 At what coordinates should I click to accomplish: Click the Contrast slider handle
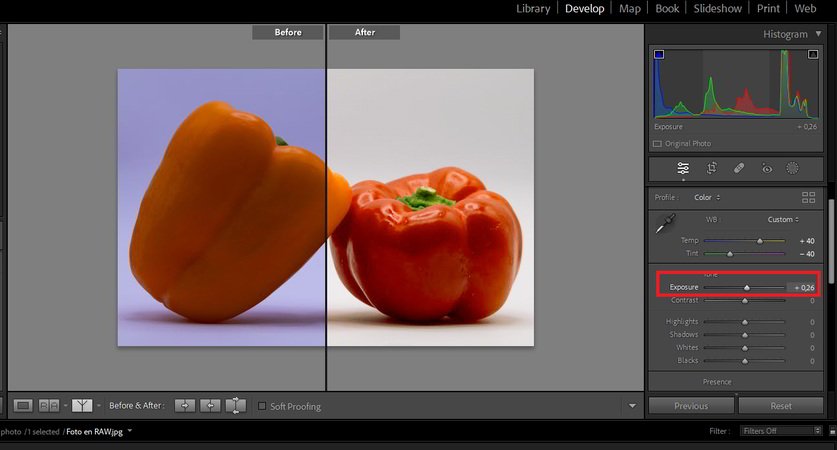[745, 301]
